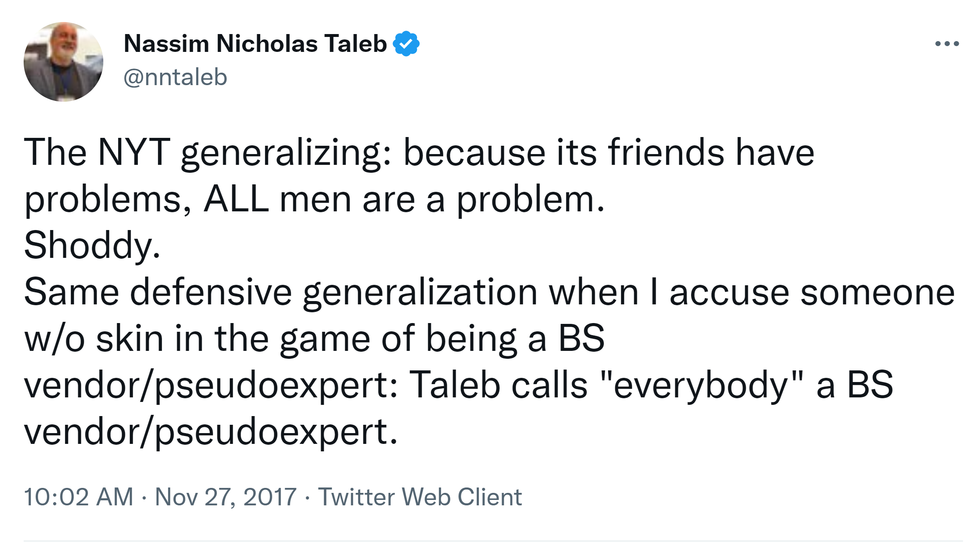Open Nassim Taleb's profile picture

pyautogui.click(x=63, y=62)
